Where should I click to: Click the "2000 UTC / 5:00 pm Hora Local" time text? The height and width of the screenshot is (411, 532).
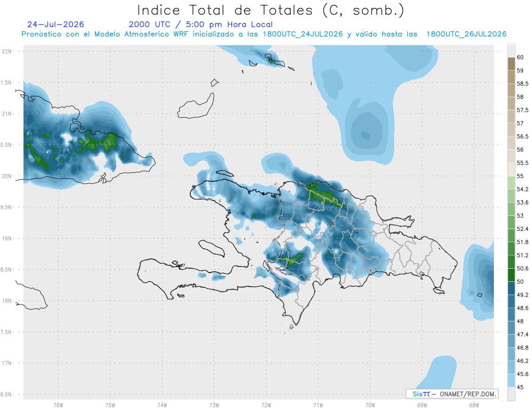click(201, 24)
